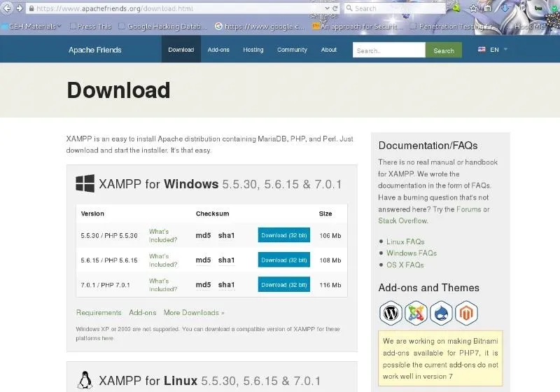Show md5 checksum for 7.0.1
Screen dimensions: 560x392
coord(203,285)
